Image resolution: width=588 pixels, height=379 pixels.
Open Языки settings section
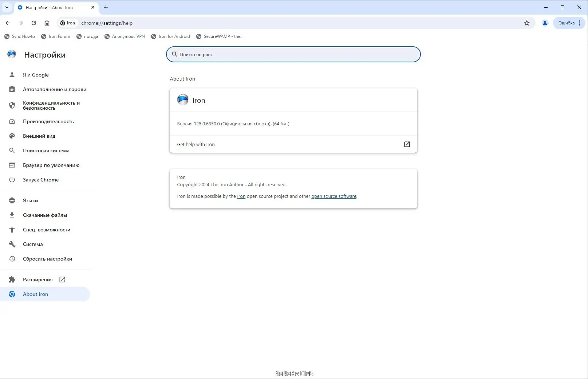tap(45, 200)
